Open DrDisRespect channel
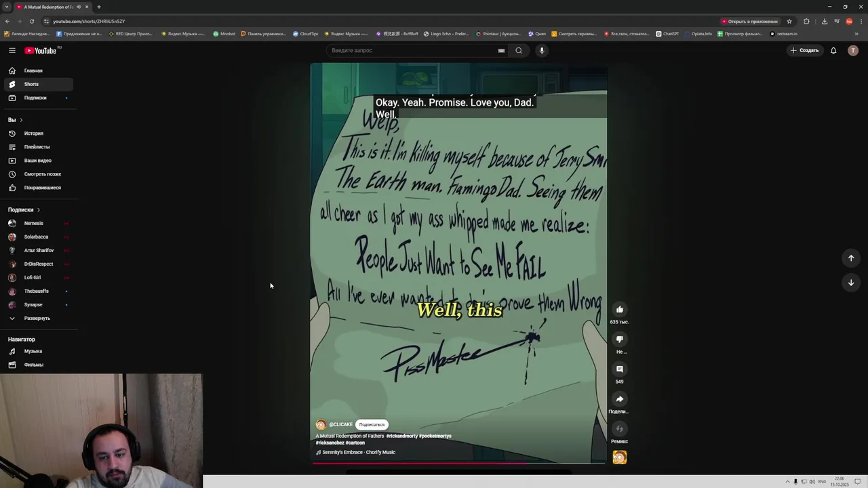 click(x=38, y=264)
